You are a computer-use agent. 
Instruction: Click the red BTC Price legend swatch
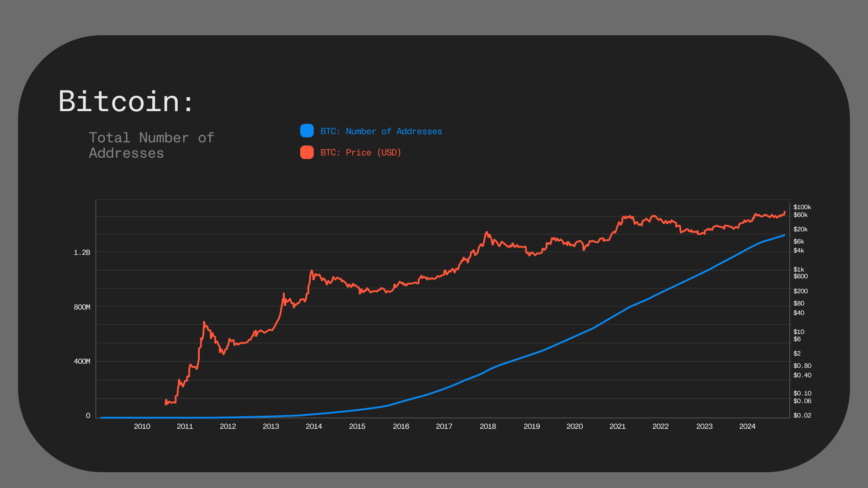point(307,152)
